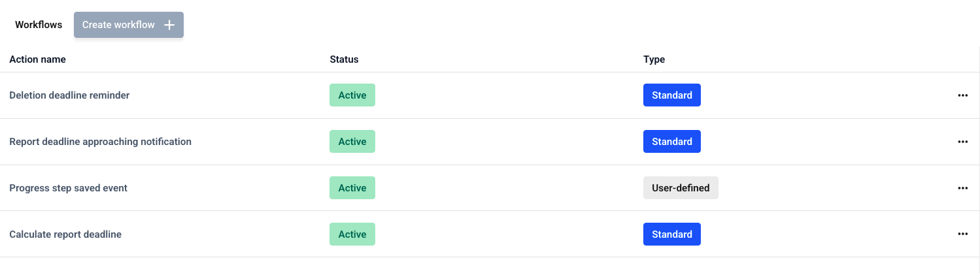Viewport: 980px width, 273px height.
Task: Click Active status badge of Deletion deadline reminder
Action: (352, 95)
